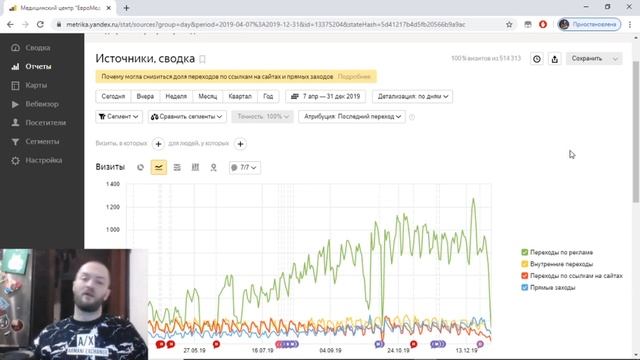Follow the Подробнее link in yellow banner

(354, 77)
